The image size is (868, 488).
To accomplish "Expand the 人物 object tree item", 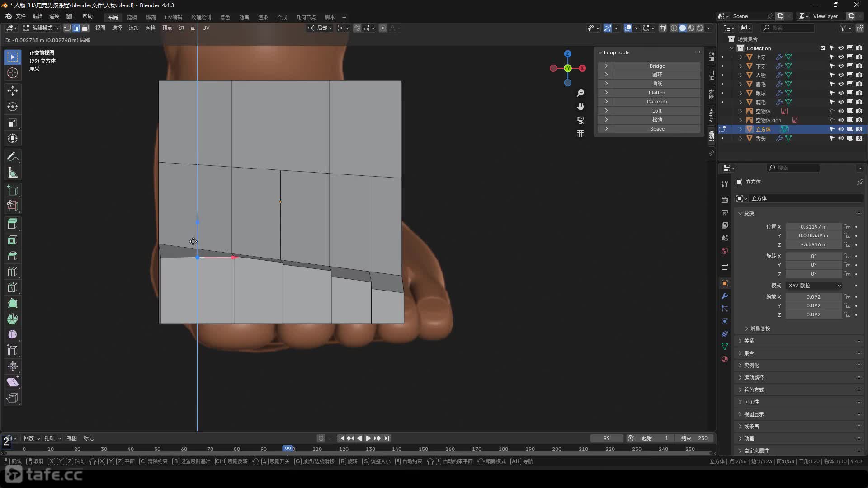I will click(741, 75).
